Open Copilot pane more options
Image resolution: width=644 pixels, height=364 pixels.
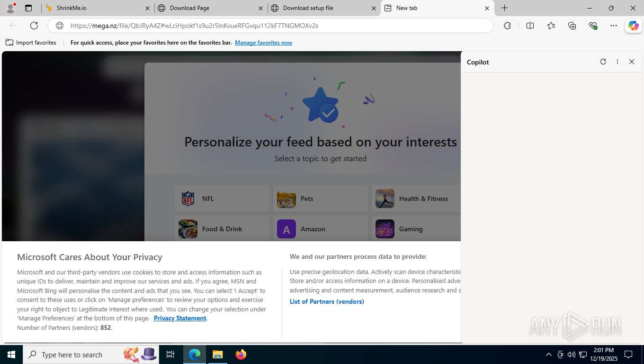tap(617, 62)
